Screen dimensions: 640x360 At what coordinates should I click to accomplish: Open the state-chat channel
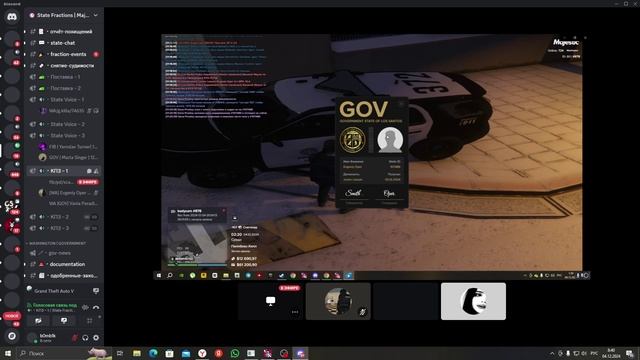62,43
